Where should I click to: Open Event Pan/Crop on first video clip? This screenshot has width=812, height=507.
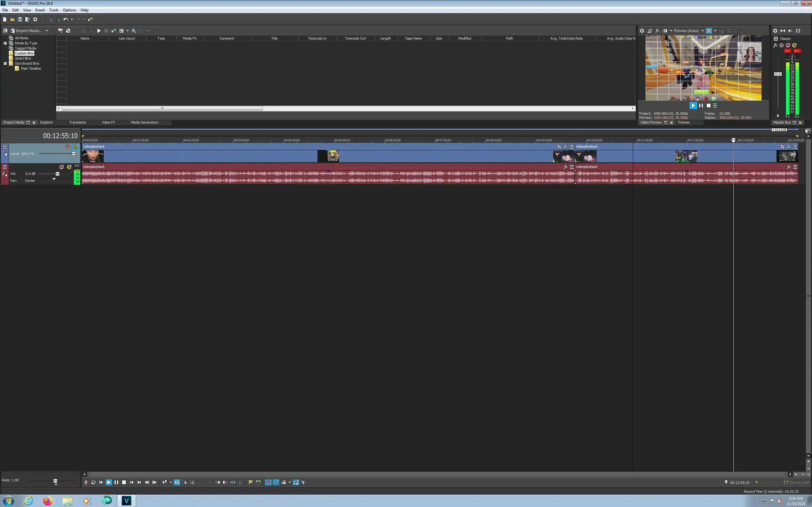(559, 146)
